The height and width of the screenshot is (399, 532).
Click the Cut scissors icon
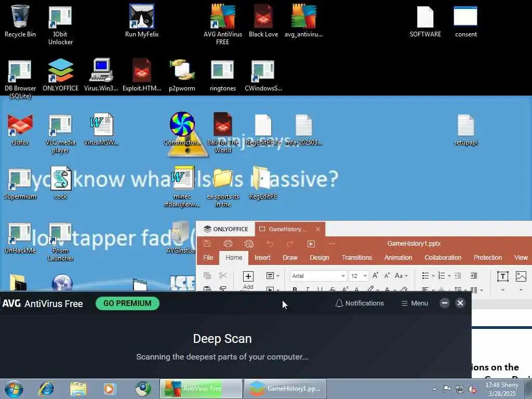click(x=223, y=275)
